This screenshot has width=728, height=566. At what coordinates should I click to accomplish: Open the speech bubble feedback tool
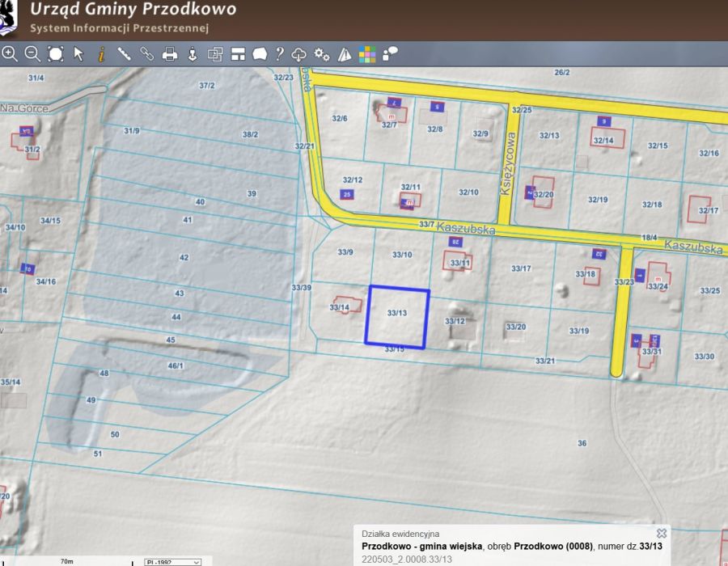390,54
